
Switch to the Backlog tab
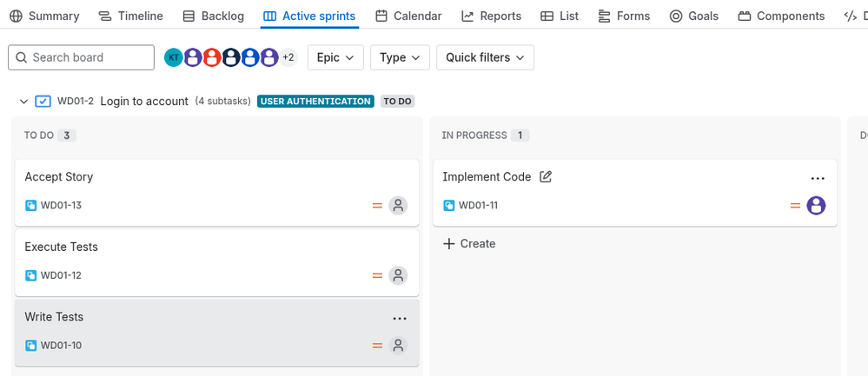point(214,16)
